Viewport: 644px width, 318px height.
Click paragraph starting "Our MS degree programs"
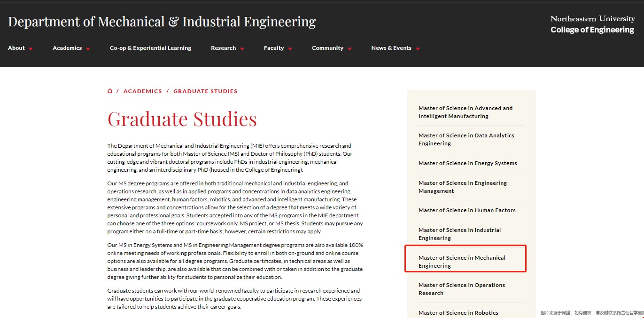click(235, 207)
